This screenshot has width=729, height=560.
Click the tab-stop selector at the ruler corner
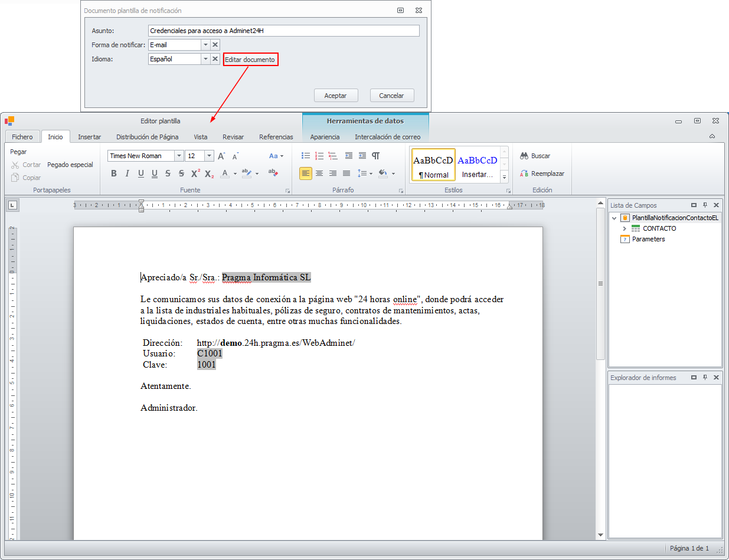12,205
